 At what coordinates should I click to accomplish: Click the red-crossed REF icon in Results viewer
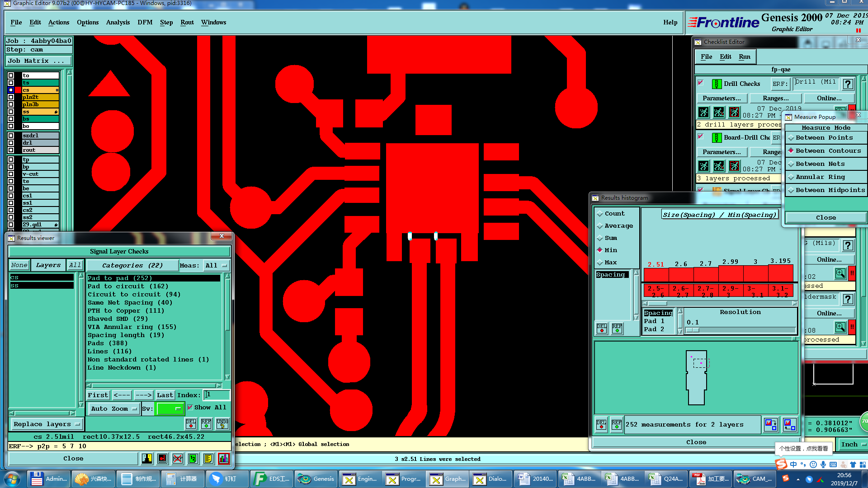(x=178, y=459)
